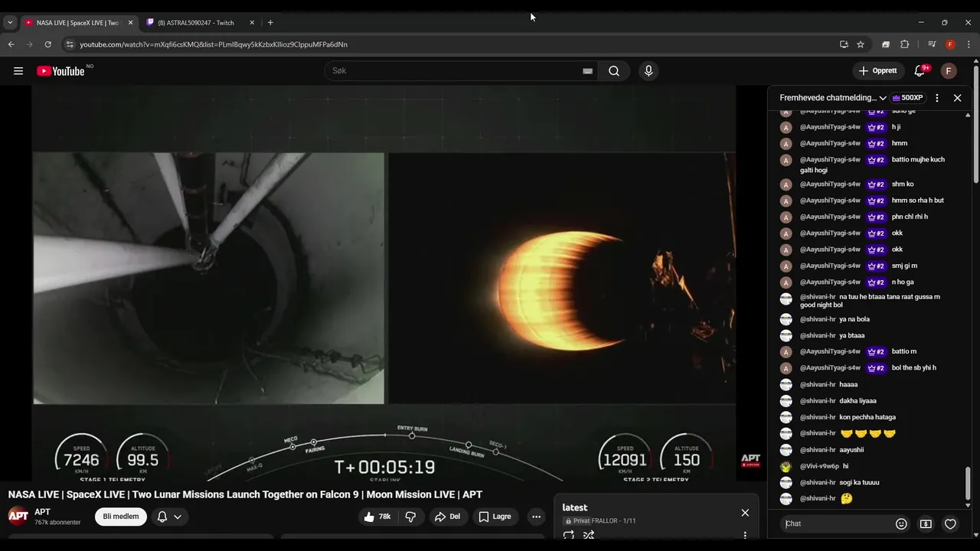
Task: Go back in browser
Action: click(11, 44)
